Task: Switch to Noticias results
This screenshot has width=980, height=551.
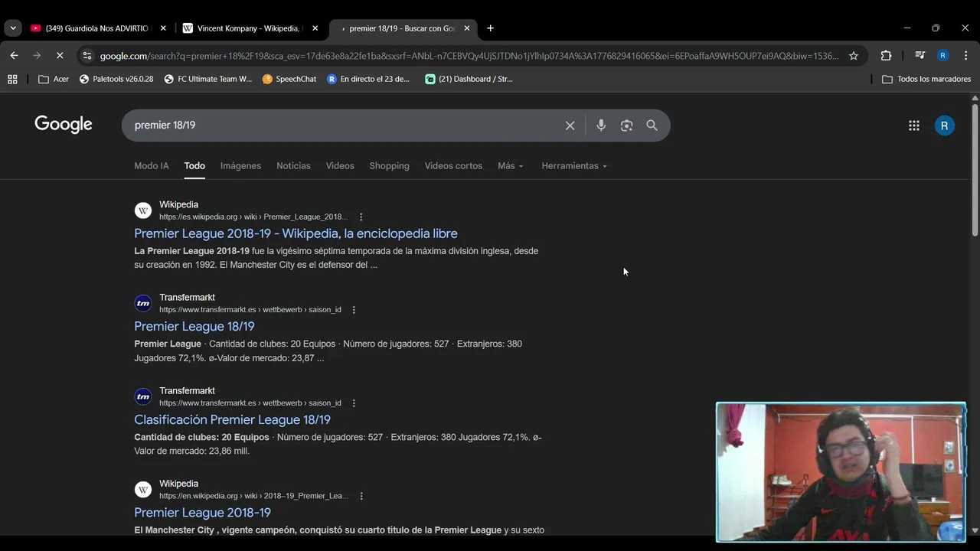Action: click(293, 166)
